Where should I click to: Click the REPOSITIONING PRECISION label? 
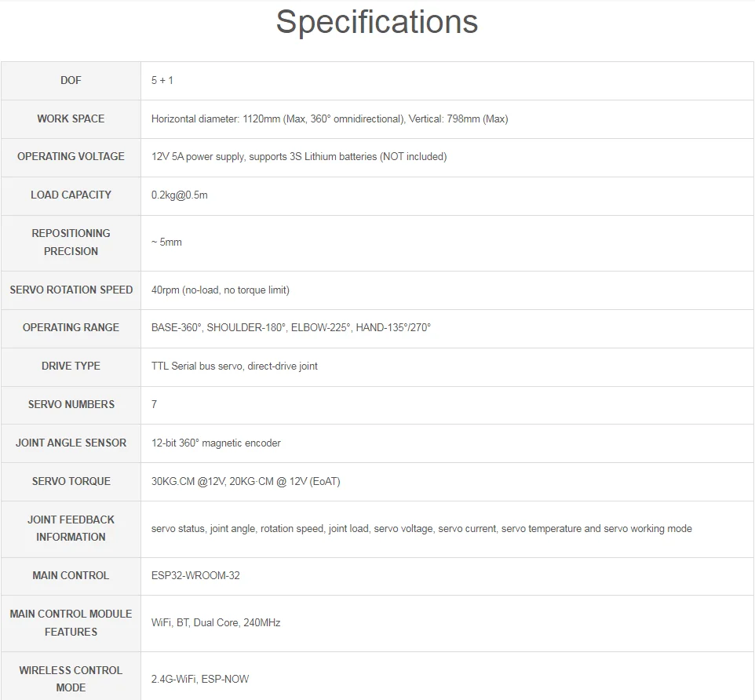click(71, 242)
